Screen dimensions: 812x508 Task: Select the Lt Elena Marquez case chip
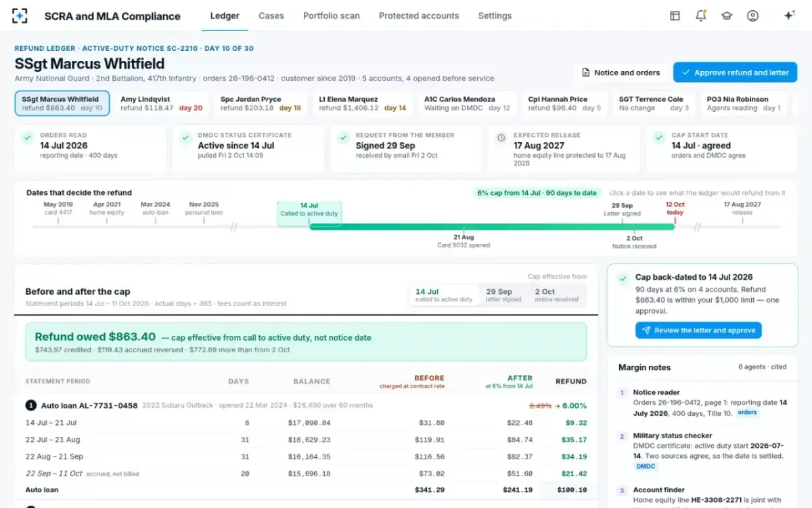pos(363,104)
